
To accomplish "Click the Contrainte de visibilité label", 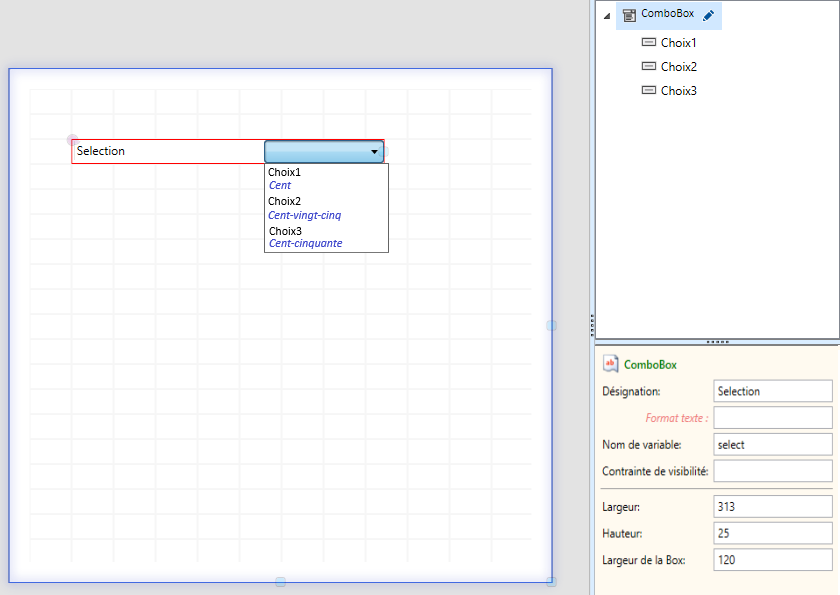I will (655, 472).
